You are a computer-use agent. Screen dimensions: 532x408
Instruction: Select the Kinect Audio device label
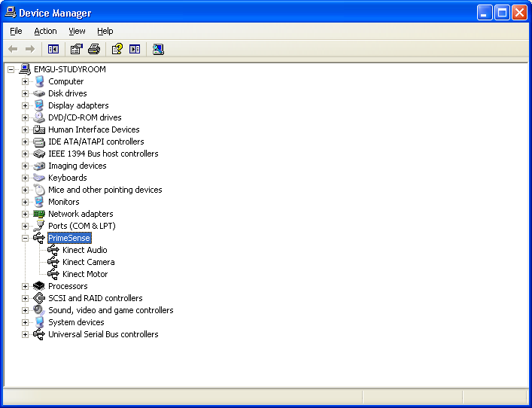coord(85,250)
